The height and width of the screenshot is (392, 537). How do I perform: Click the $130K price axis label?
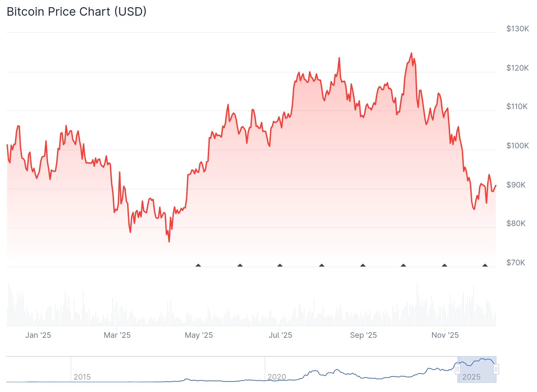point(517,29)
